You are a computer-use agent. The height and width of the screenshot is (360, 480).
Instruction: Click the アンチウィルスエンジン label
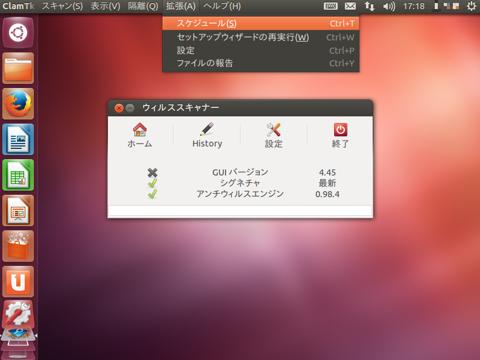tap(240, 194)
